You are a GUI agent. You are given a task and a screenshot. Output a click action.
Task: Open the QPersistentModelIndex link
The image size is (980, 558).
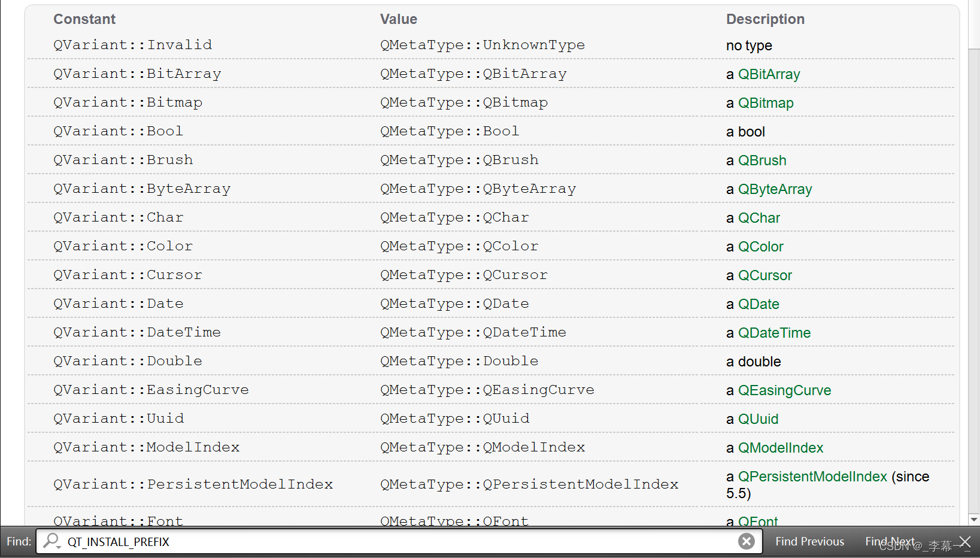click(x=812, y=477)
